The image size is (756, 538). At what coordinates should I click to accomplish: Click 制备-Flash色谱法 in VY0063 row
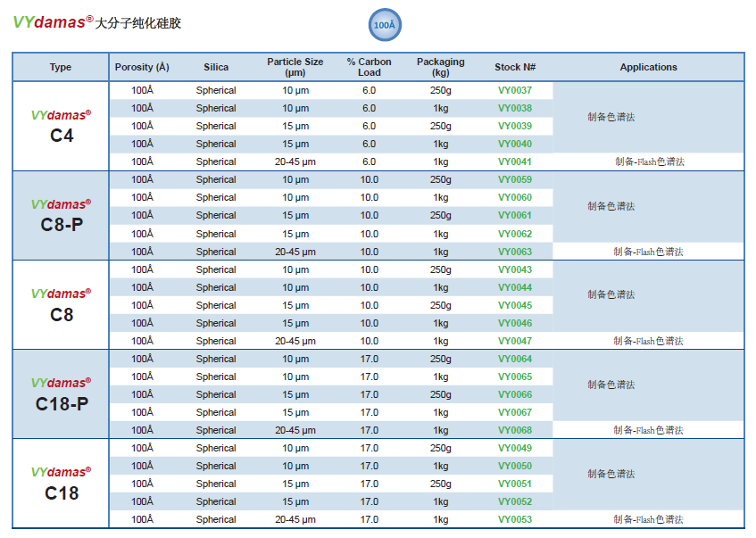point(648,252)
